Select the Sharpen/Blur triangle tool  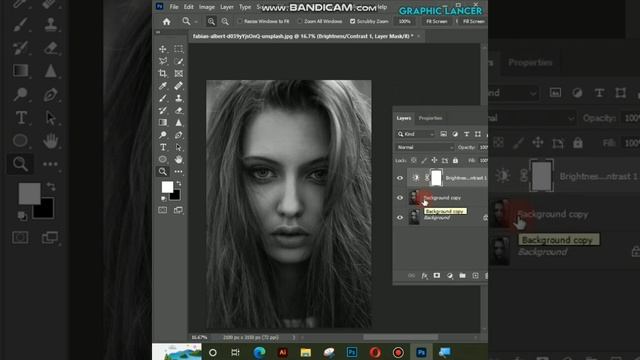(x=178, y=122)
